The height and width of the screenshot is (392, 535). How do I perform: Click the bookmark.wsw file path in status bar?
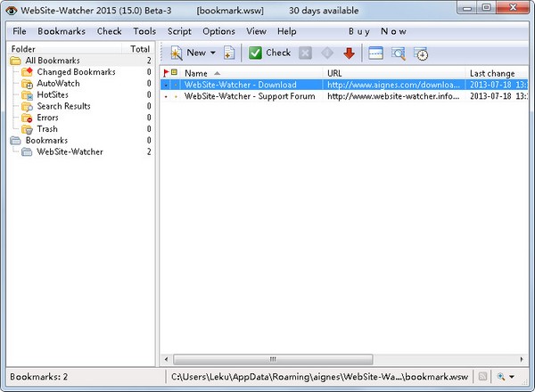[x=319, y=377]
